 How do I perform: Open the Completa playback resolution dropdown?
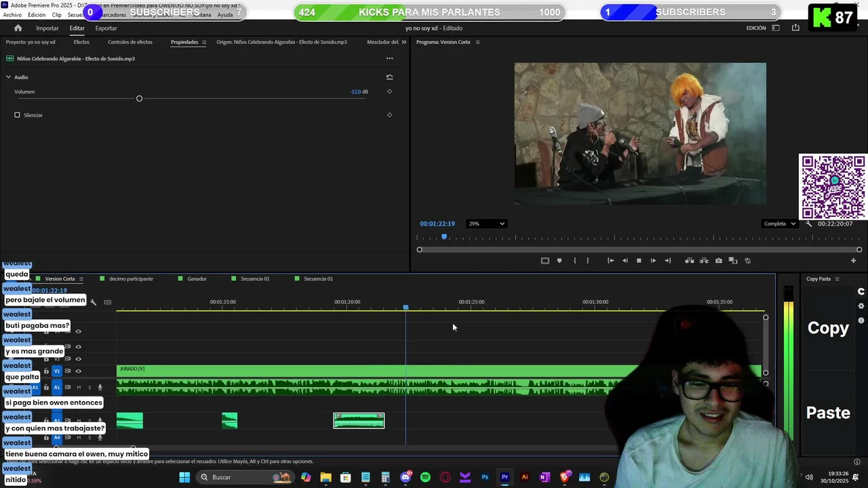779,224
